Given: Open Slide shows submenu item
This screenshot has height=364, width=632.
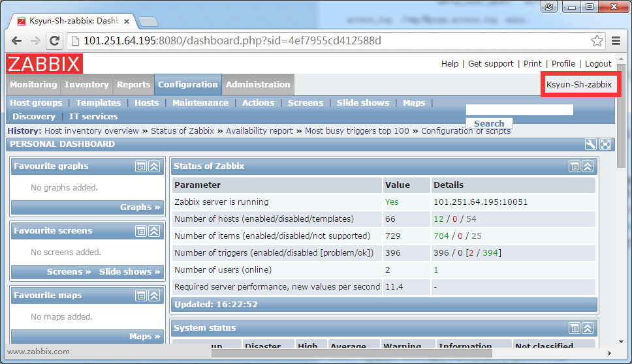Looking at the screenshot, I should click(363, 102).
